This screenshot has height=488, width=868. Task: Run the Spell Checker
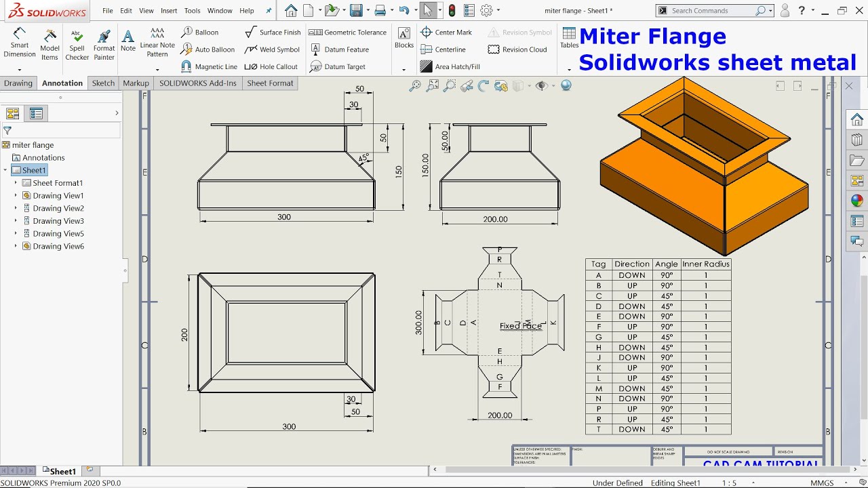77,45
